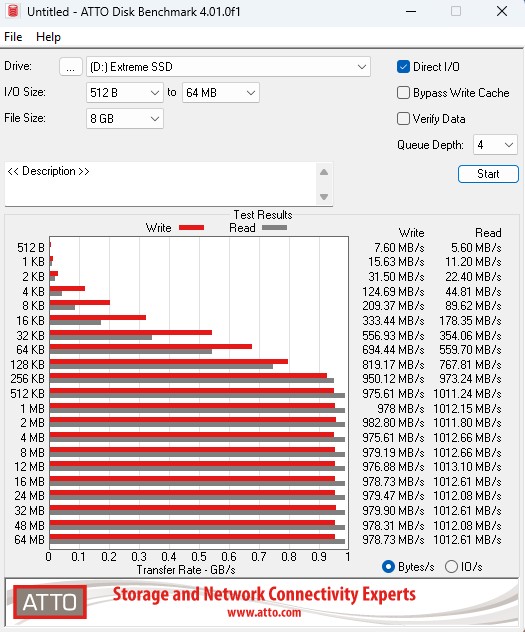Click the 209.37 MB/s write value

393,306
